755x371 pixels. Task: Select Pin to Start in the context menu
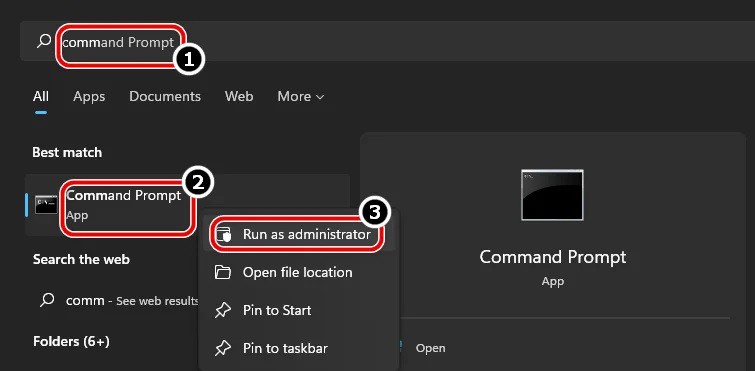[299, 310]
